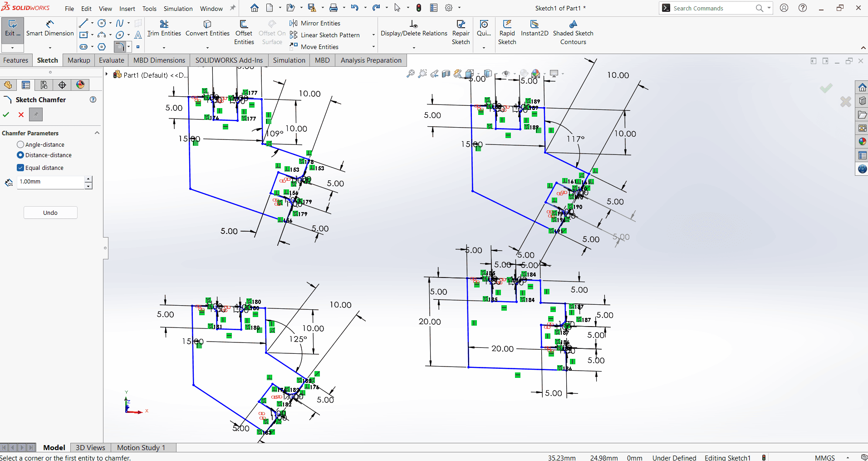868x461 pixels.
Task: Click the Print icon
Action: pos(333,8)
